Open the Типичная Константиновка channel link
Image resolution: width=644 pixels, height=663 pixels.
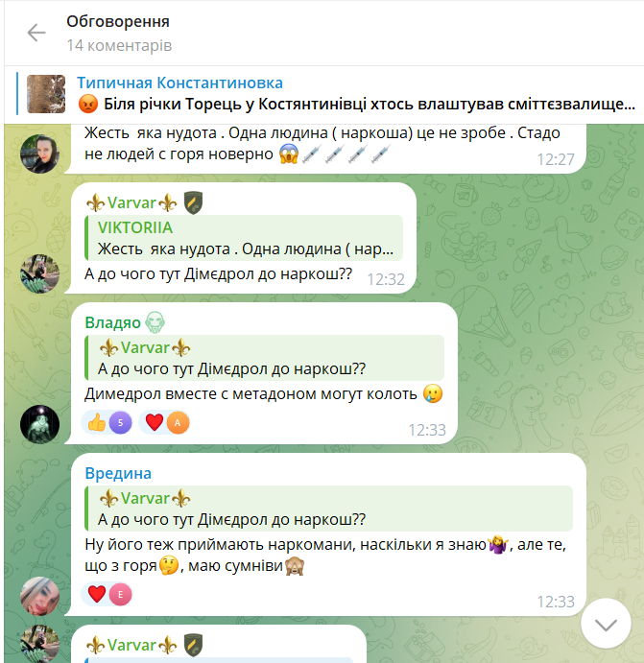click(x=179, y=83)
